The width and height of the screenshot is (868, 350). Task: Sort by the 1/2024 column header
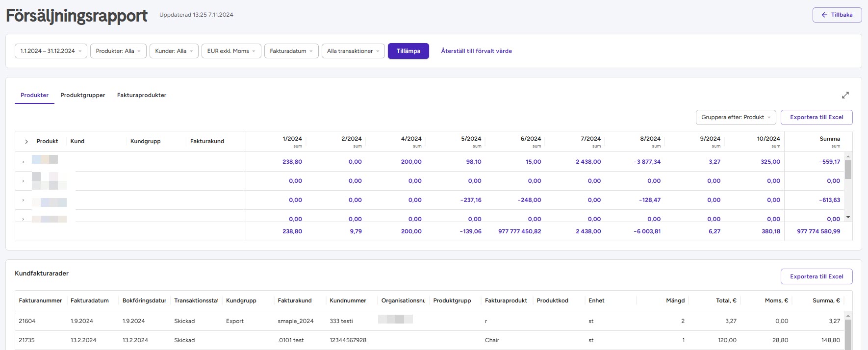[x=292, y=139]
